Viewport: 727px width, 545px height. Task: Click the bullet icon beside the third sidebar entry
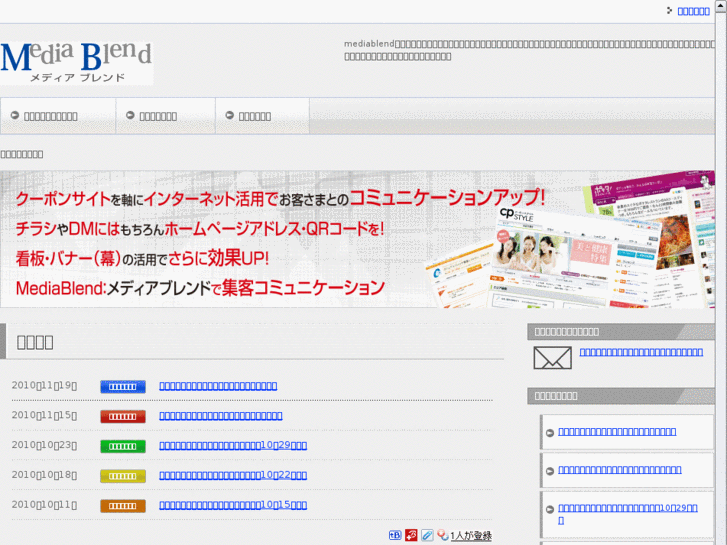(x=550, y=509)
